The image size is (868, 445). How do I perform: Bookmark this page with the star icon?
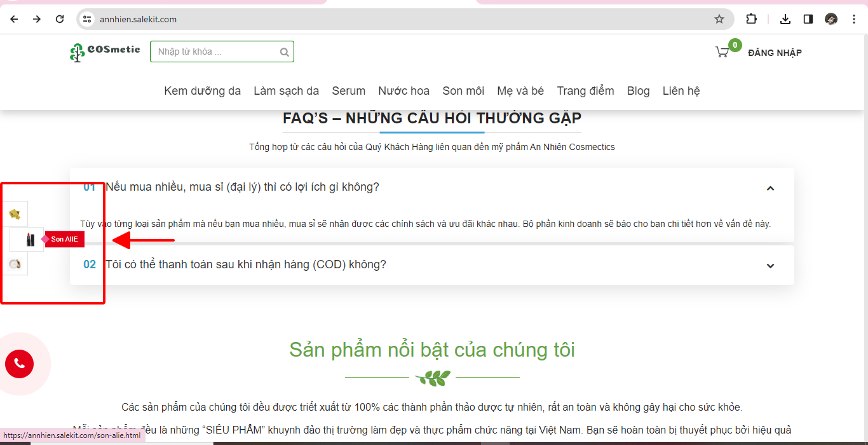coord(719,19)
